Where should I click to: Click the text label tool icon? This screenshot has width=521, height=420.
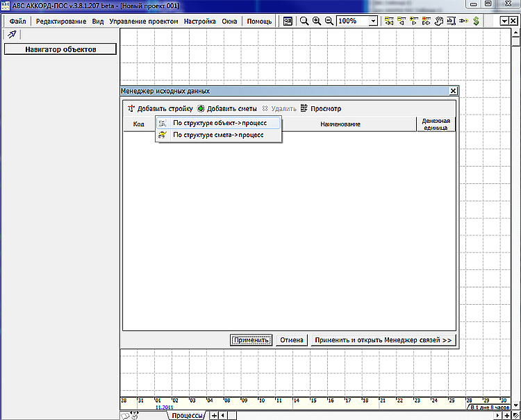click(x=451, y=21)
